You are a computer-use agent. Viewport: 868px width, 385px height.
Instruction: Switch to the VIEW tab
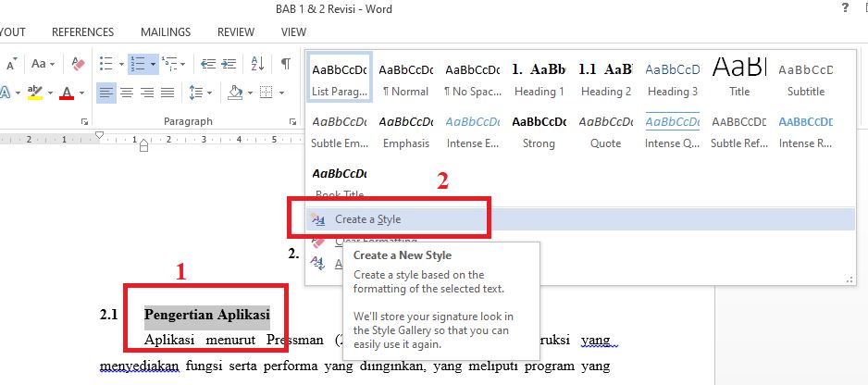coord(293,32)
